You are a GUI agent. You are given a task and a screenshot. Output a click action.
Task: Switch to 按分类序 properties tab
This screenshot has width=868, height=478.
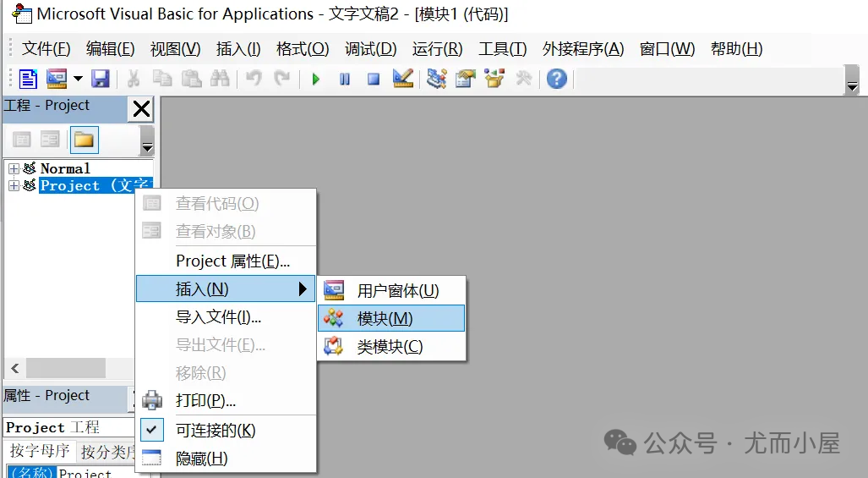pyautogui.click(x=106, y=452)
